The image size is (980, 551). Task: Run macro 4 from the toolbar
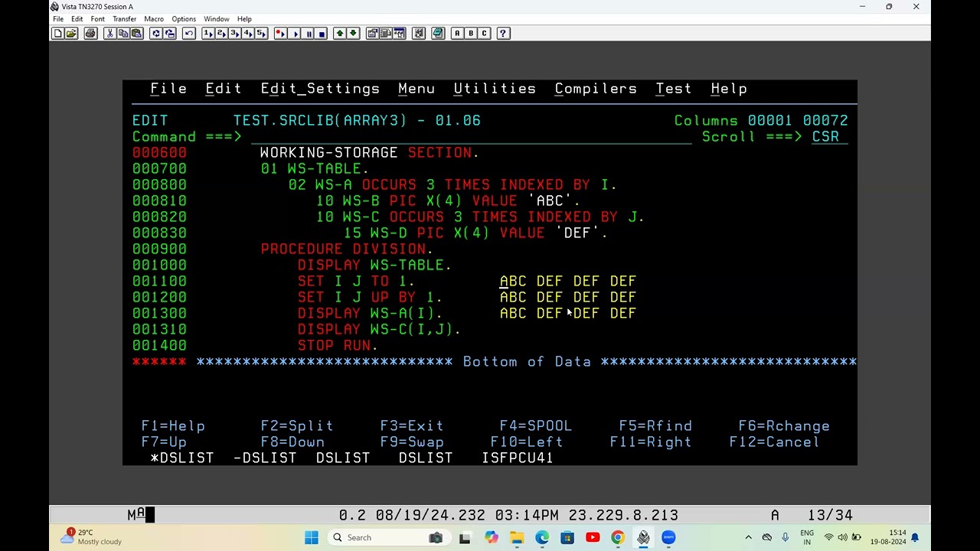248,34
